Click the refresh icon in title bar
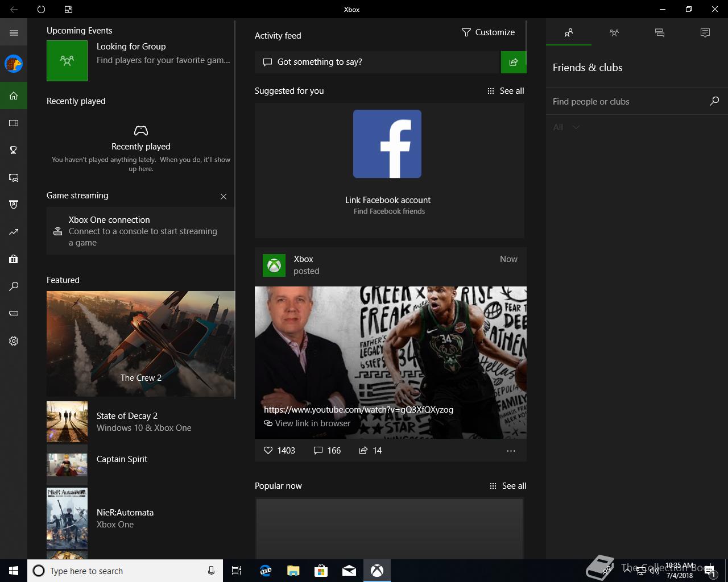728x582 pixels. (x=41, y=9)
